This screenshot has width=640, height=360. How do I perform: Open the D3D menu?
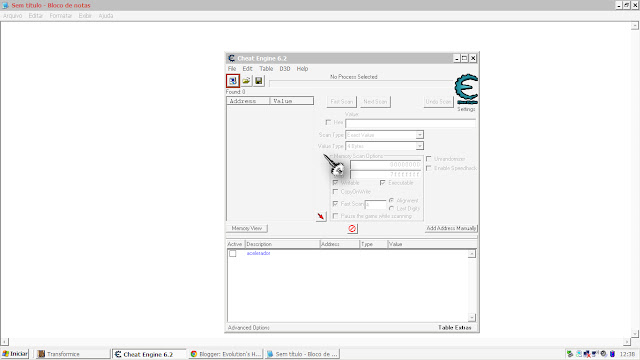click(x=284, y=69)
